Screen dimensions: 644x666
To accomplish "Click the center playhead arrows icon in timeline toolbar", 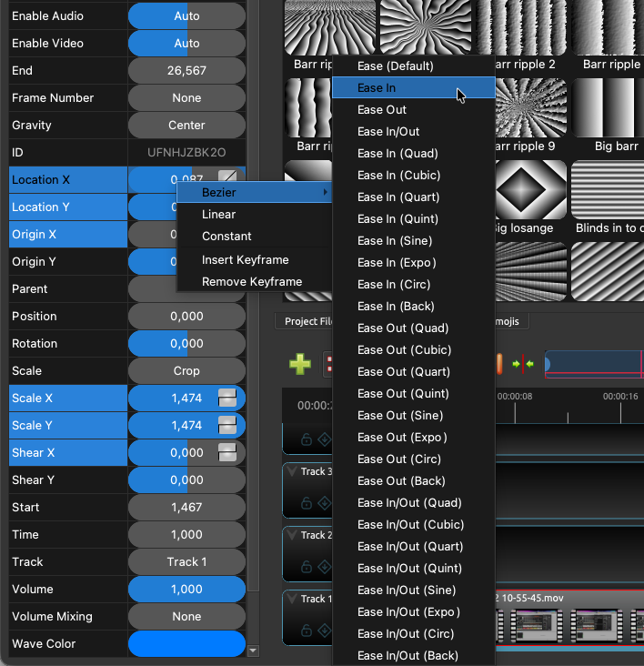I will point(523,365).
